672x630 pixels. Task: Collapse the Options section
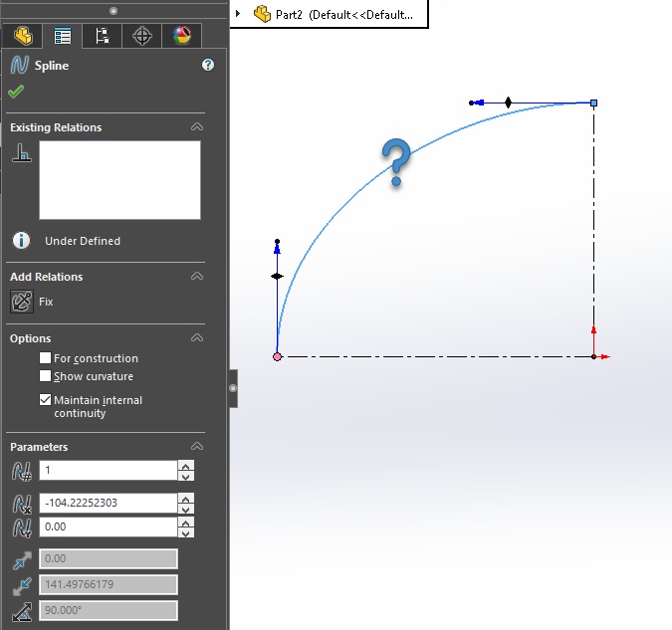[197, 337]
